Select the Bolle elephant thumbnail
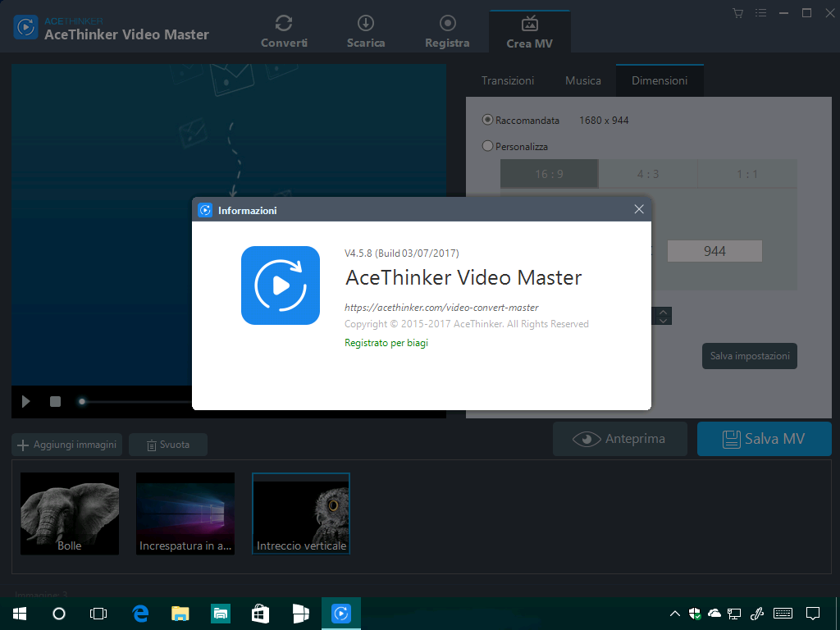The height and width of the screenshot is (630, 840). click(x=70, y=514)
